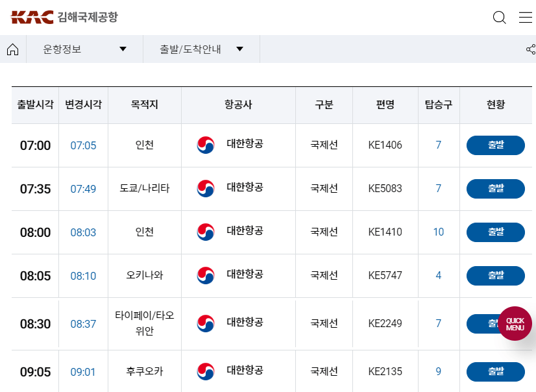Click Korean Air logo for flight KE1406
Screen dimensions: 536x392
[x=206, y=145]
